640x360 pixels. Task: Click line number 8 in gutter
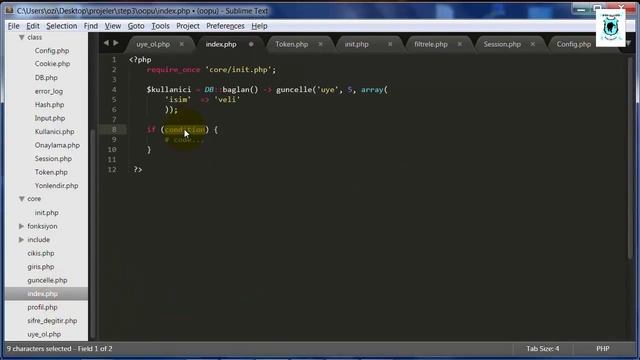(114, 129)
